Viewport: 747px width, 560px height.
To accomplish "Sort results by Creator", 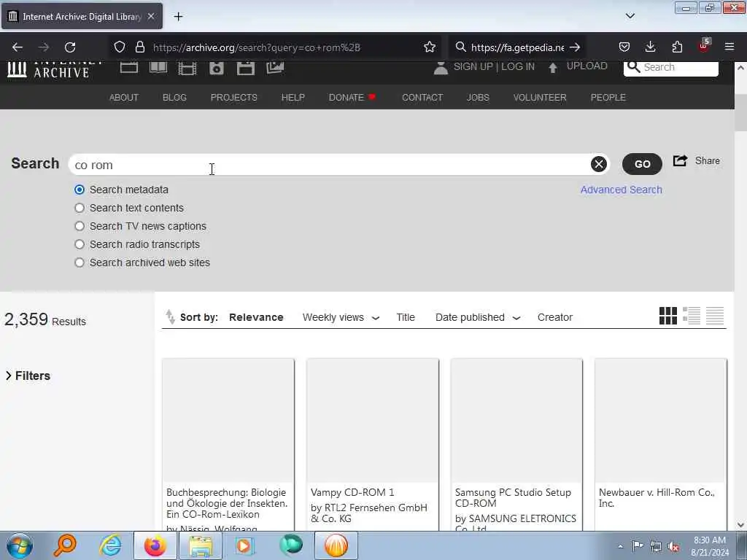I will [x=555, y=317].
